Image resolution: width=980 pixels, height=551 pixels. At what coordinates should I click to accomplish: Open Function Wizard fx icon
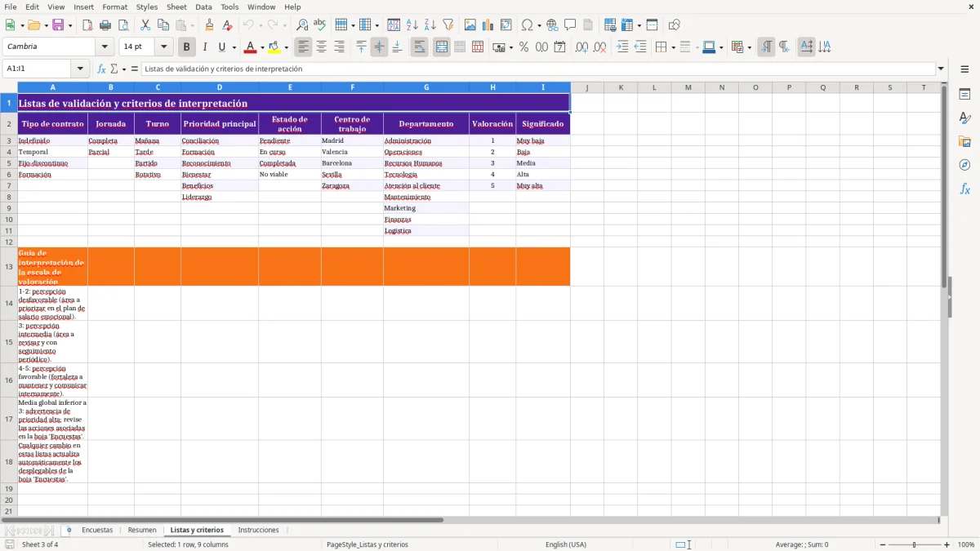101,69
